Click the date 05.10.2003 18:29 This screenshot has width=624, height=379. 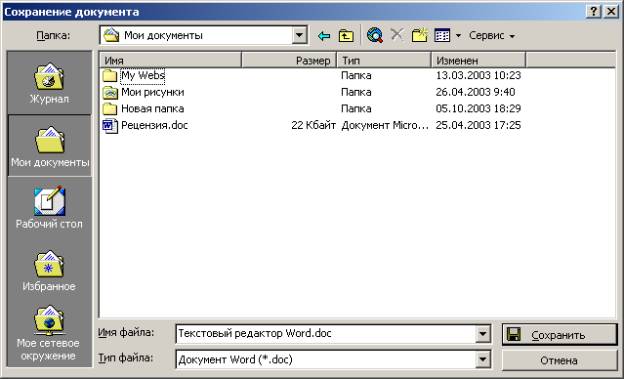coord(478,109)
